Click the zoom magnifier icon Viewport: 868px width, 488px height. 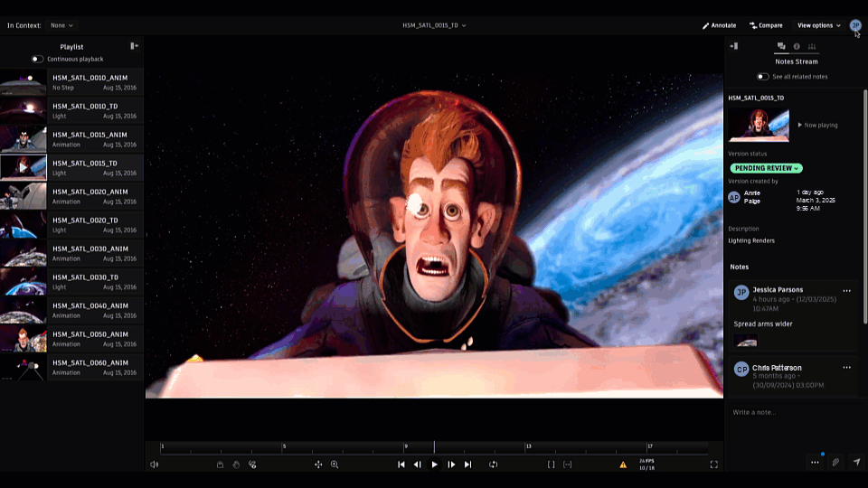pos(335,465)
